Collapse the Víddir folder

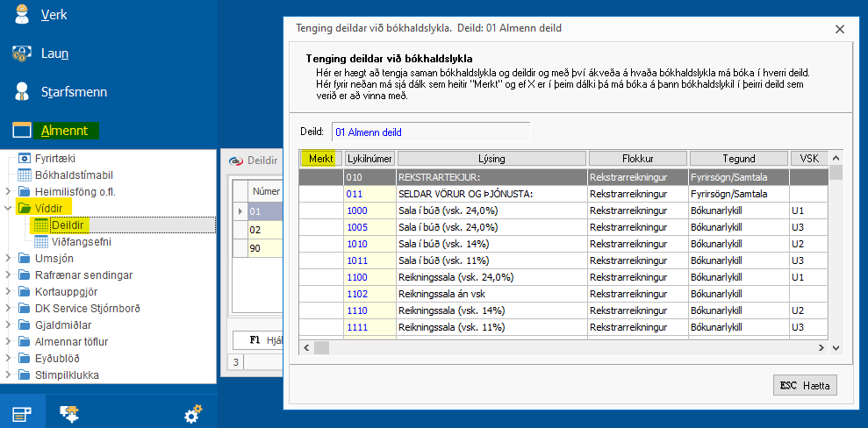tap(8, 208)
